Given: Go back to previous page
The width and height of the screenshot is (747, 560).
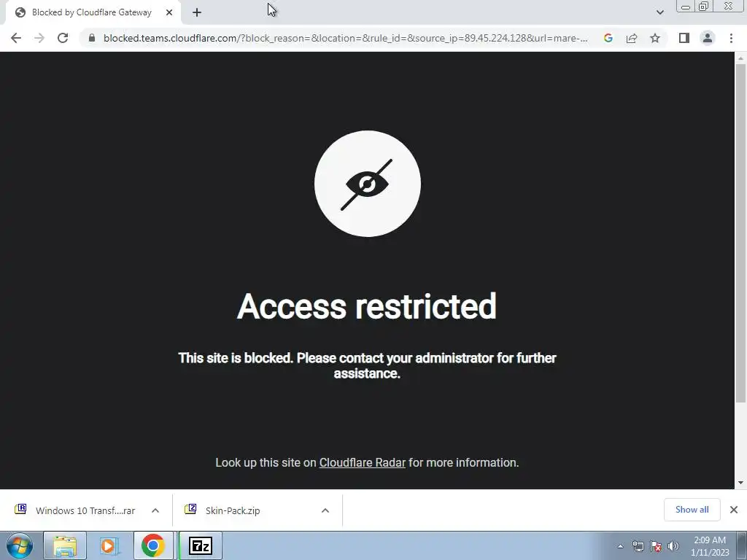Looking at the screenshot, I should pyautogui.click(x=16, y=38).
